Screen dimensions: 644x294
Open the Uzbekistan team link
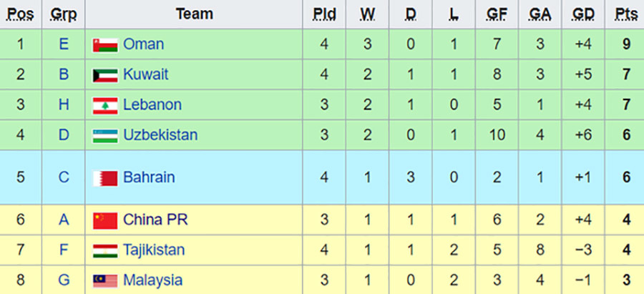click(x=160, y=135)
